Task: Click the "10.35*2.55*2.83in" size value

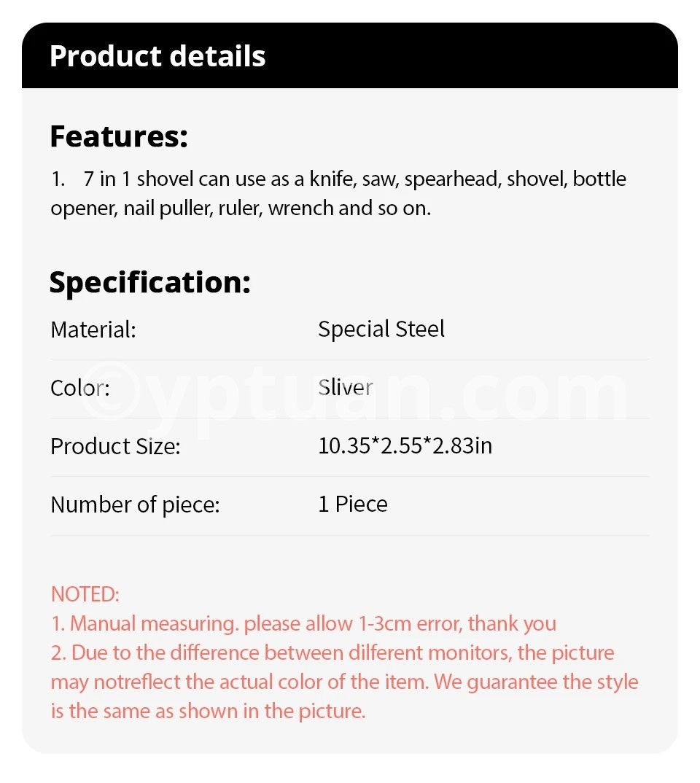Action: coord(405,445)
